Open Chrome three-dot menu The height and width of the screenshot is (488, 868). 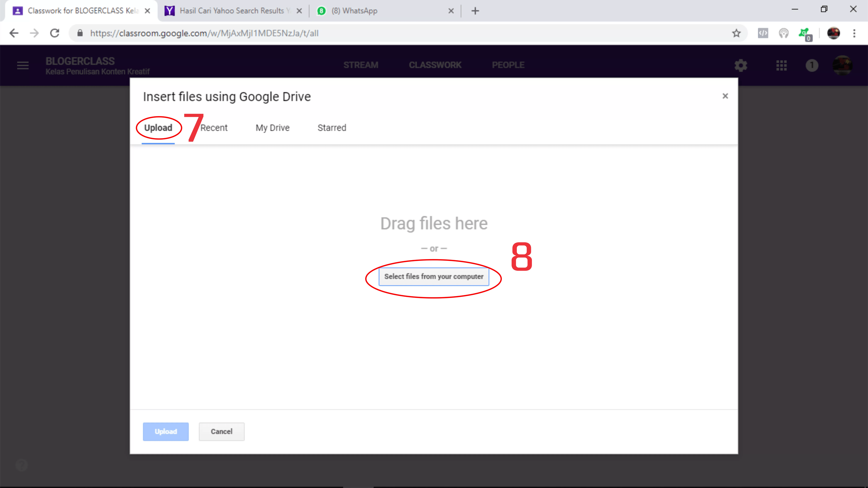click(x=854, y=33)
